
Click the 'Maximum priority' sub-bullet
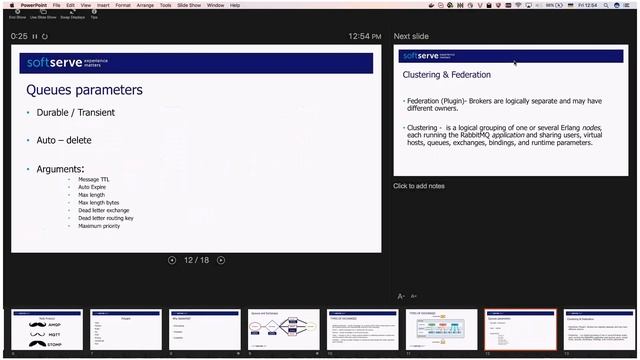pos(99,226)
